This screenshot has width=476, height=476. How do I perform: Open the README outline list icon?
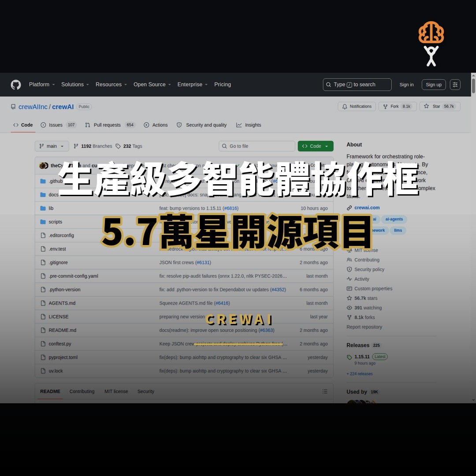click(x=324, y=392)
